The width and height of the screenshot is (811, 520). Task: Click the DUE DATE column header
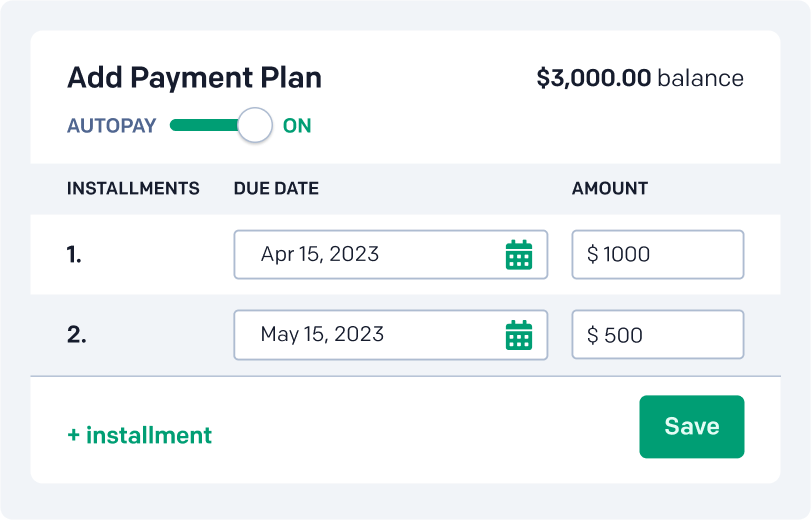coord(276,188)
